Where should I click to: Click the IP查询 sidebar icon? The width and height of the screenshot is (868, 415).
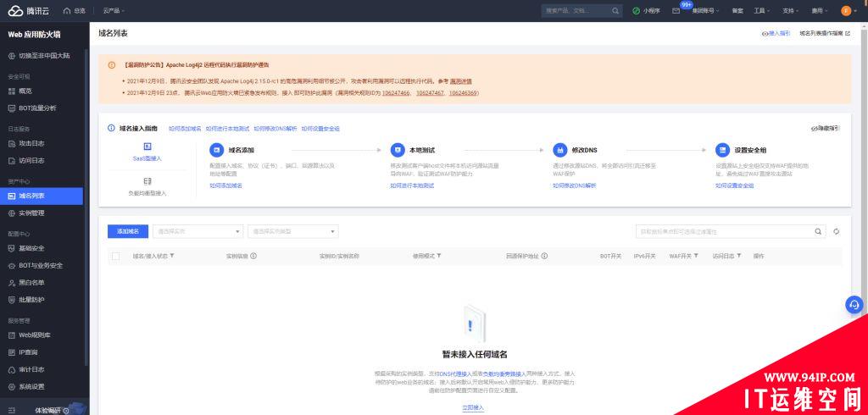(12, 352)
